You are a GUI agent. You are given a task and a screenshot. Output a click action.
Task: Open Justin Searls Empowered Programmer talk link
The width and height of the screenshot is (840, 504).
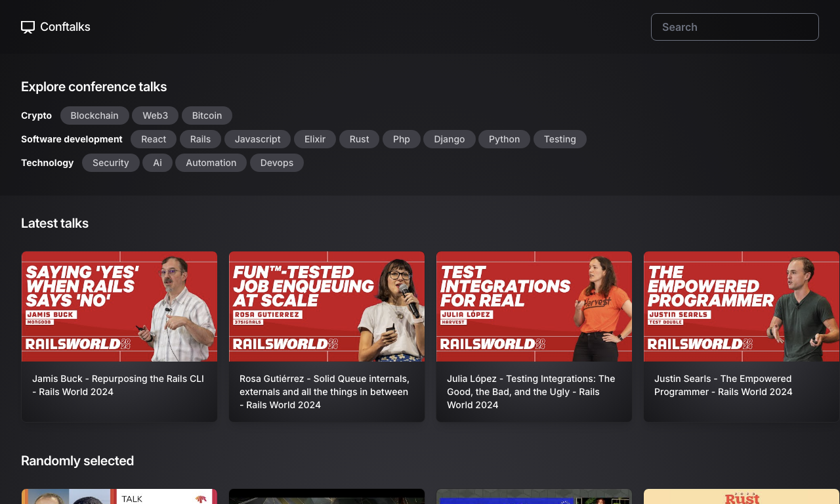tap(723, 385)
